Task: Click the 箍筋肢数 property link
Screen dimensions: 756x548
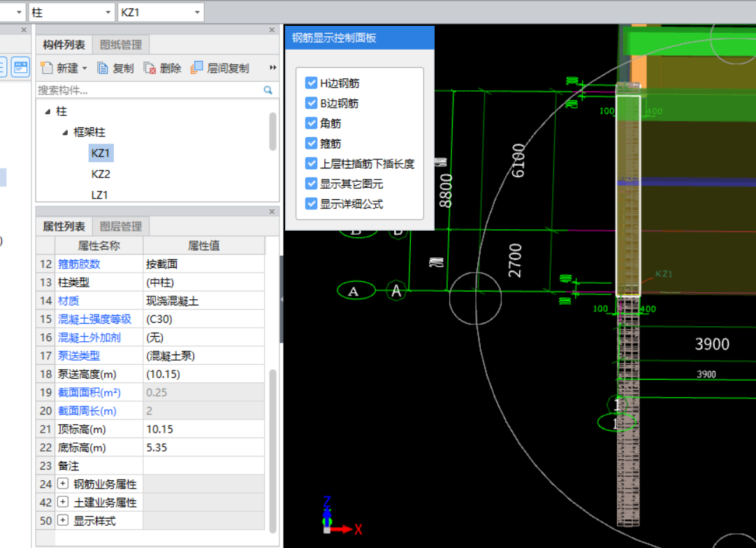Action: point(79,264)
